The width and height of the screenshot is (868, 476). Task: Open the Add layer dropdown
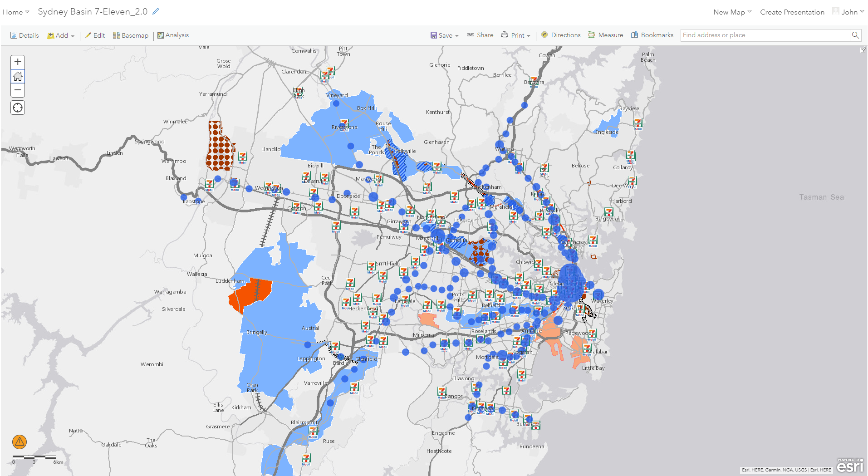[61, 35]
